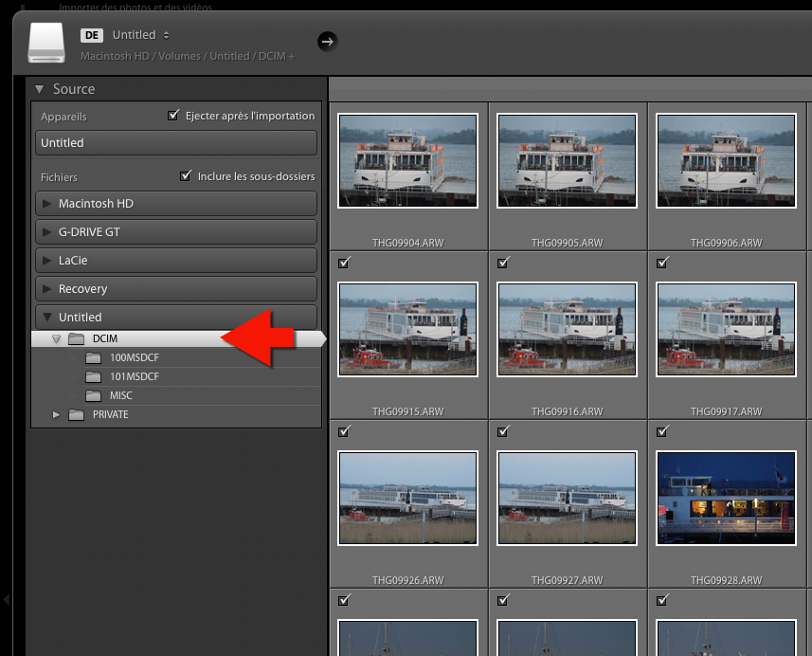The width and height of the screenshot is (812, 656).
Task: Uncheck the THG09928.ARW photo checkbox
Action: coord(662,431)
